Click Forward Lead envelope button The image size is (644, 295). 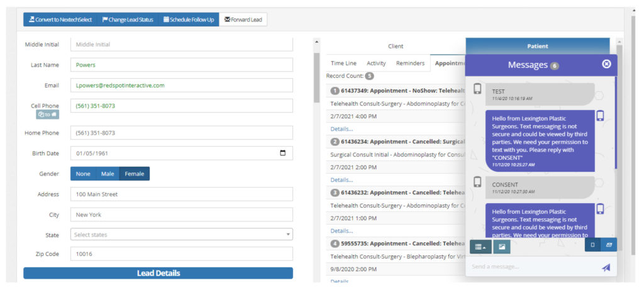pos(243,19)
